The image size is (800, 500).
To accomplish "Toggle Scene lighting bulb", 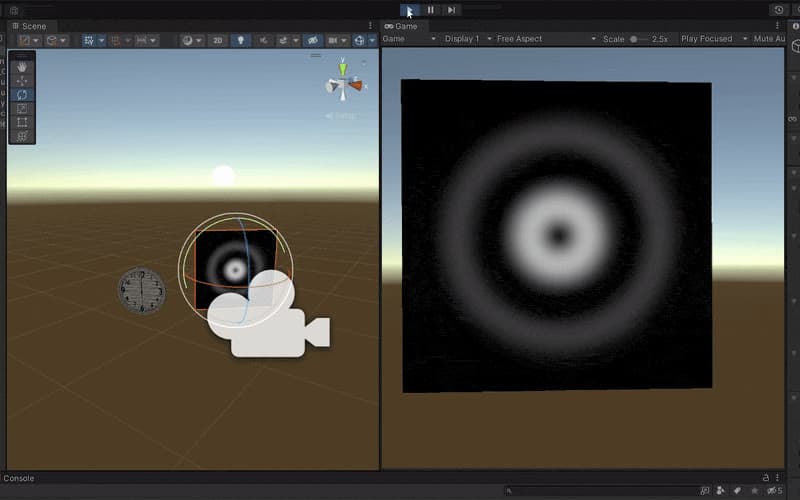I will click(241, 40).
